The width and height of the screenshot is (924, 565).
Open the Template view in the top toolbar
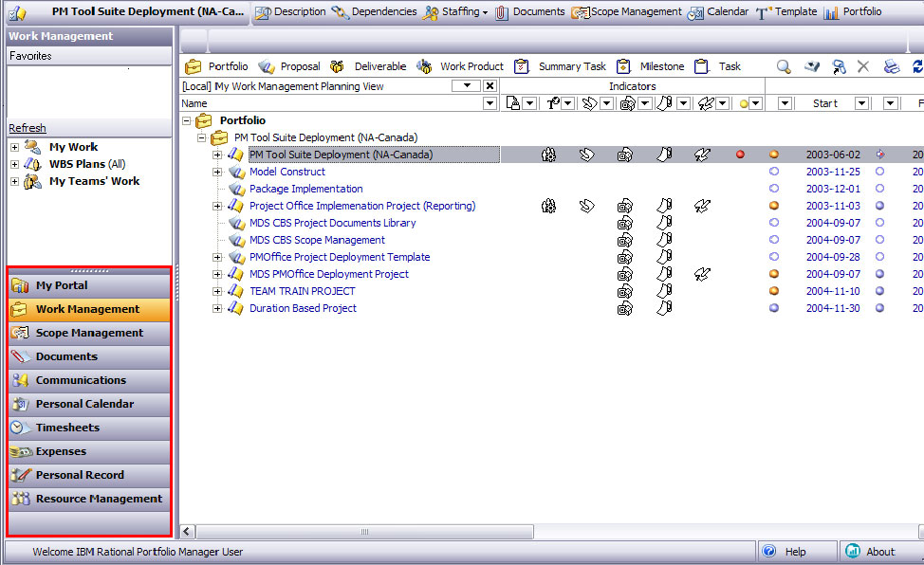click(786, 11)
